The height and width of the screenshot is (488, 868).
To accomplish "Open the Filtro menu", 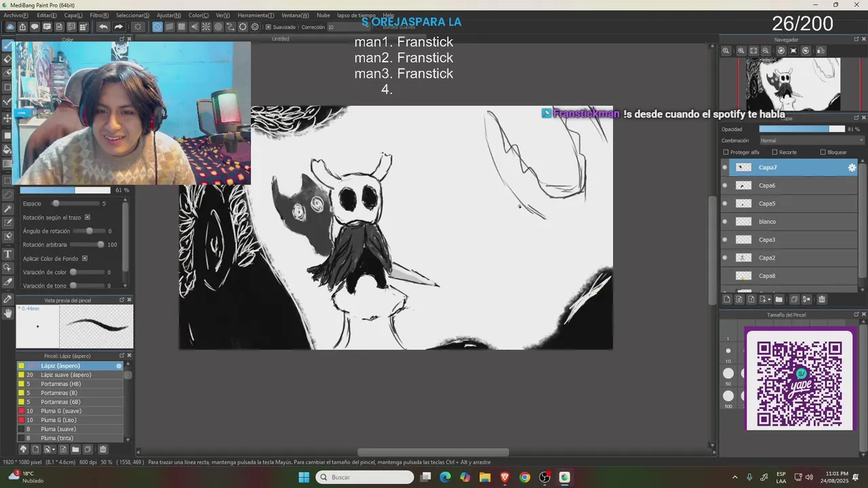I will pos(99,15).
